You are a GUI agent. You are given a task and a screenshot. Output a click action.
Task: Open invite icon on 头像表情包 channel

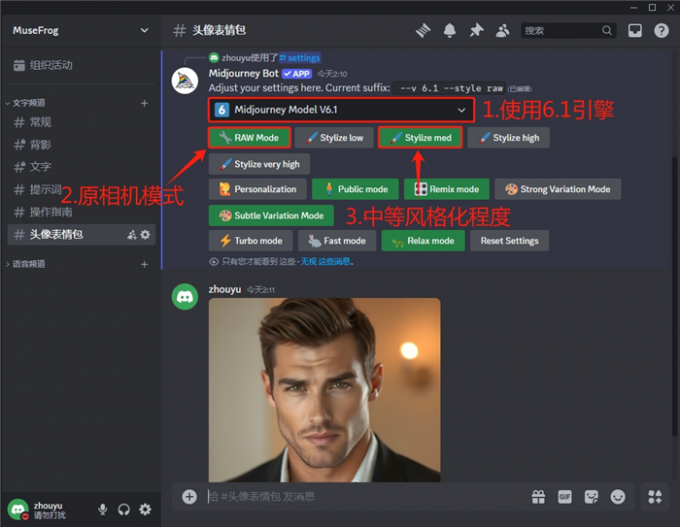click(x=131, y=235)
